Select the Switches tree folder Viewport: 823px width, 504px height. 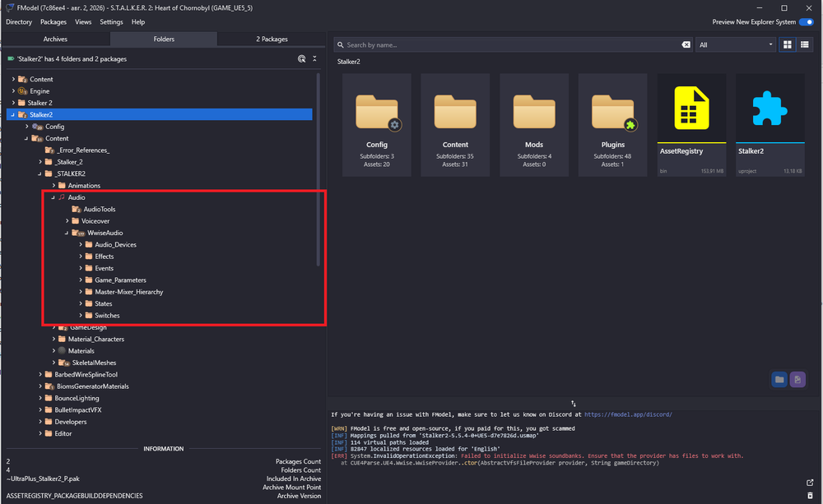pos(107,315)
